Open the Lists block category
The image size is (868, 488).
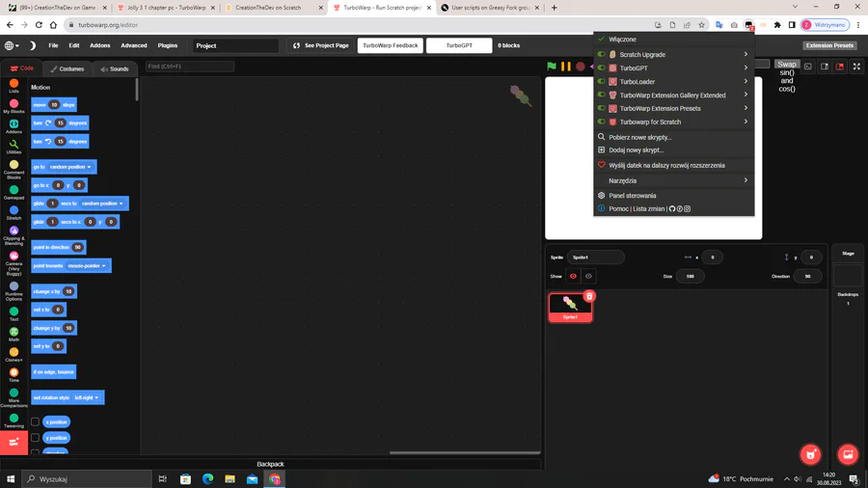click(14, 86)
